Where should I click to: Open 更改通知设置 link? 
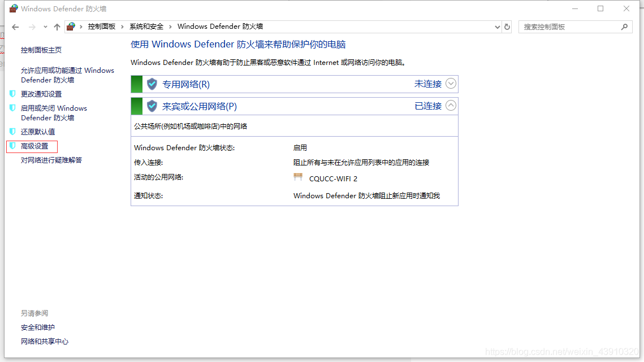tap(41, 94)
